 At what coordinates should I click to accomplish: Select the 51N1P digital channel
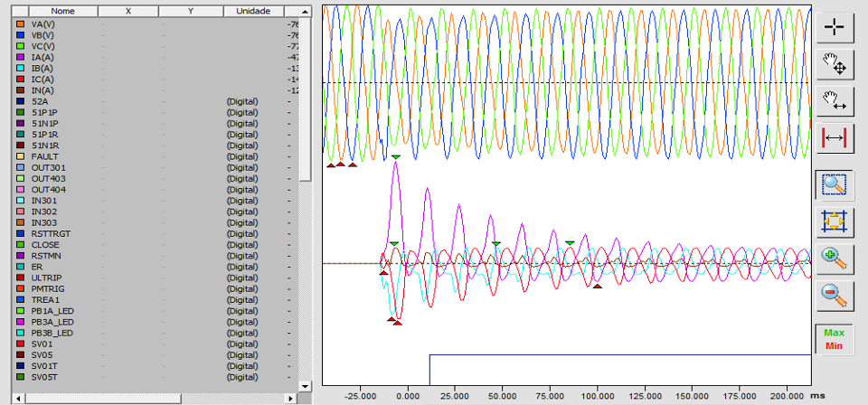[155, 123]
